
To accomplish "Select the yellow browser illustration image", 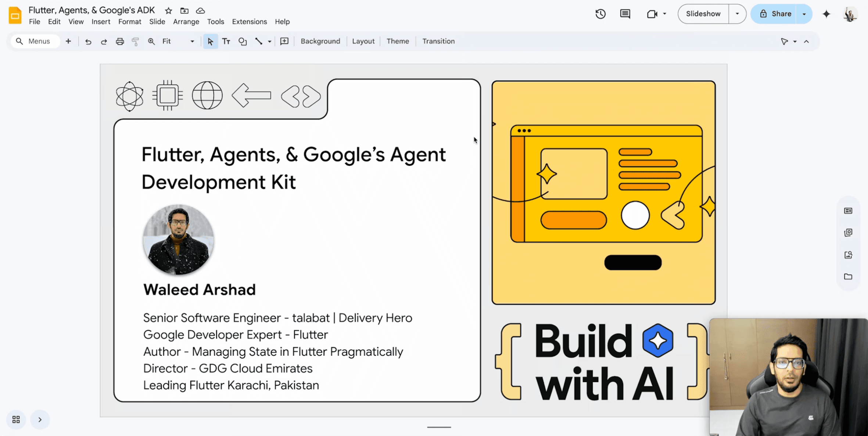I will coord(603,193).
